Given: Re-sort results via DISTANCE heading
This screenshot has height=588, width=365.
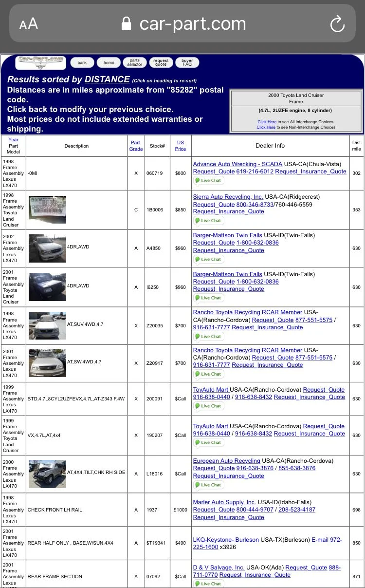Looking at the screenshot, I should click(x=107, y=79).
